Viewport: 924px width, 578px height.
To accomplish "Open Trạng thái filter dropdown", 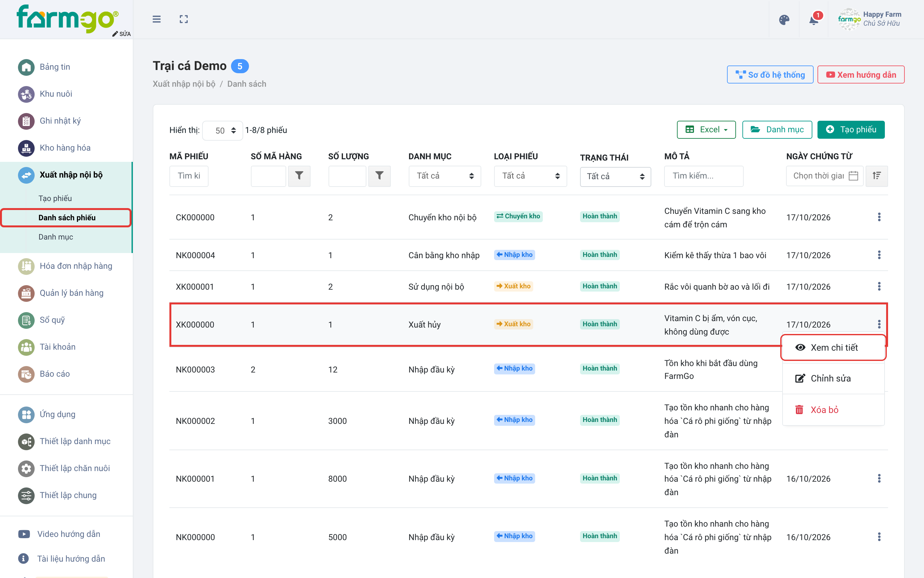I will (x=615, y=177).
